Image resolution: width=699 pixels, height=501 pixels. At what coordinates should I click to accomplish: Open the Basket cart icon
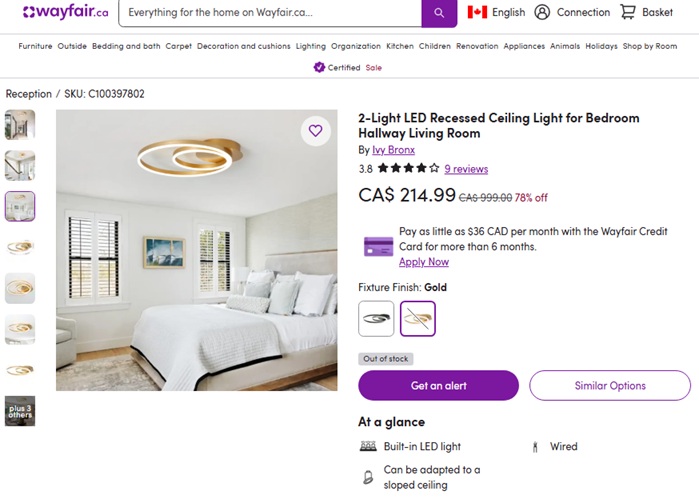point(628,12)
